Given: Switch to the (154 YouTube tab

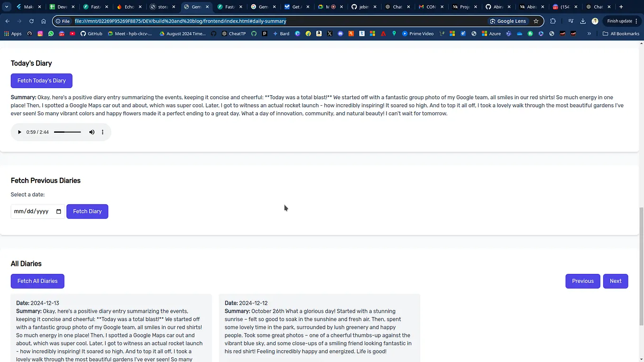Looking at the screenshot, I should tap(565, 7).
